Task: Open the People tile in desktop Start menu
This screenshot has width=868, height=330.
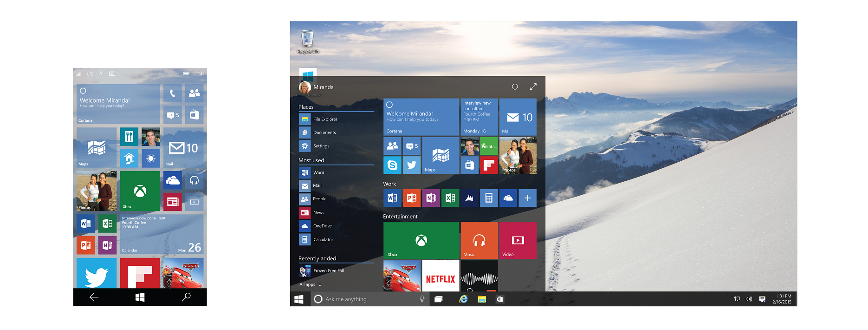Action: (392, 146)
